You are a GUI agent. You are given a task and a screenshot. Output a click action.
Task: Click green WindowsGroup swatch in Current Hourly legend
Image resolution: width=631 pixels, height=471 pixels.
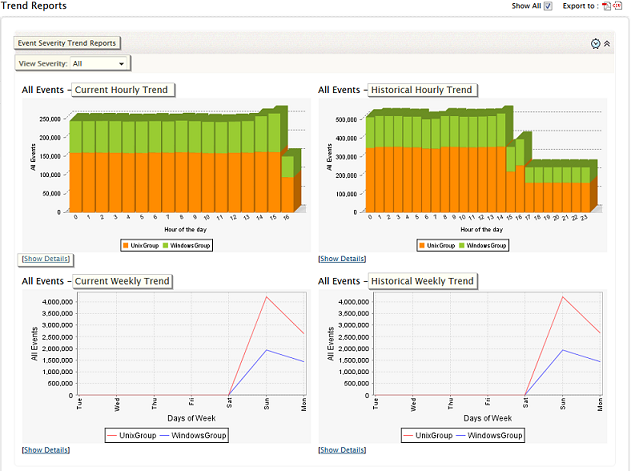coord(165,246)
